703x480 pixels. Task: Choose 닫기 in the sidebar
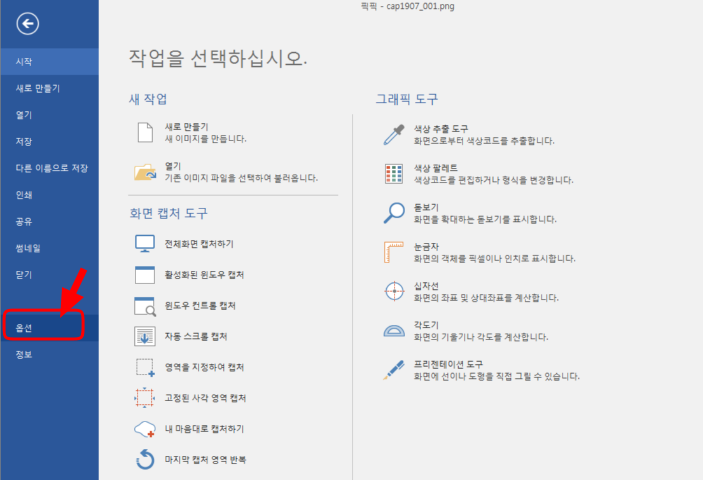49,275
